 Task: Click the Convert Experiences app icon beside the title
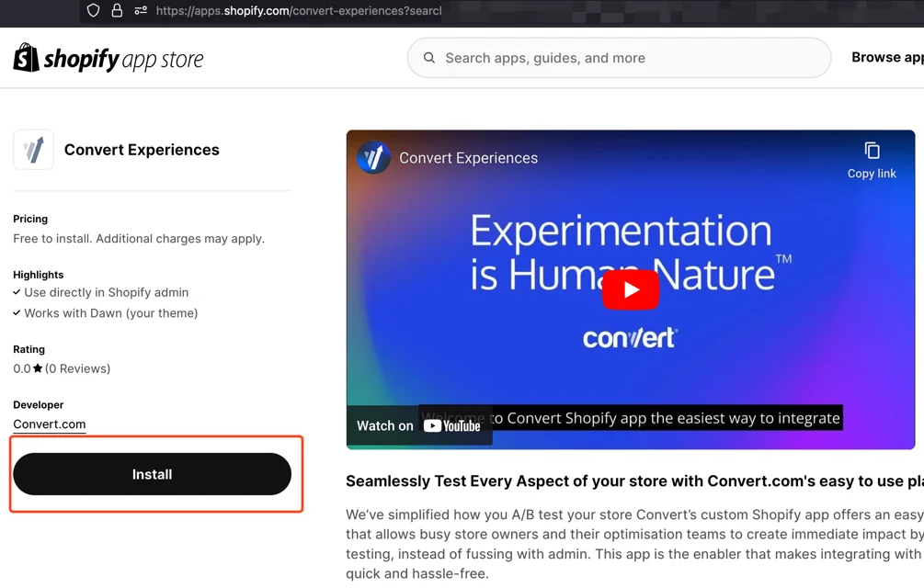[x=33, y=150]
